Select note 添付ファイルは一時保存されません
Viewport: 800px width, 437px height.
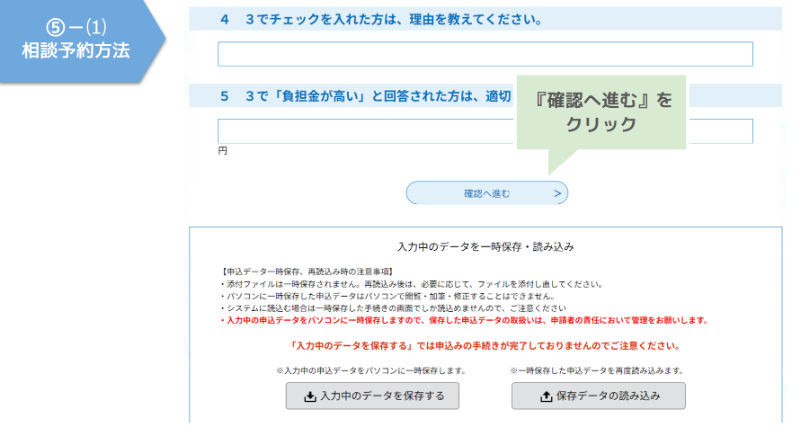click(x=412, y=284)
